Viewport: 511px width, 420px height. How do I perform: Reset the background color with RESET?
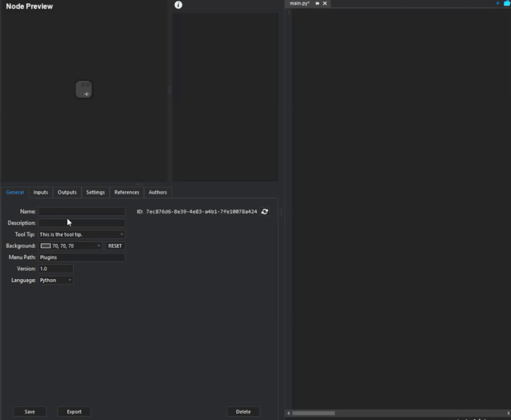(115, 246)
